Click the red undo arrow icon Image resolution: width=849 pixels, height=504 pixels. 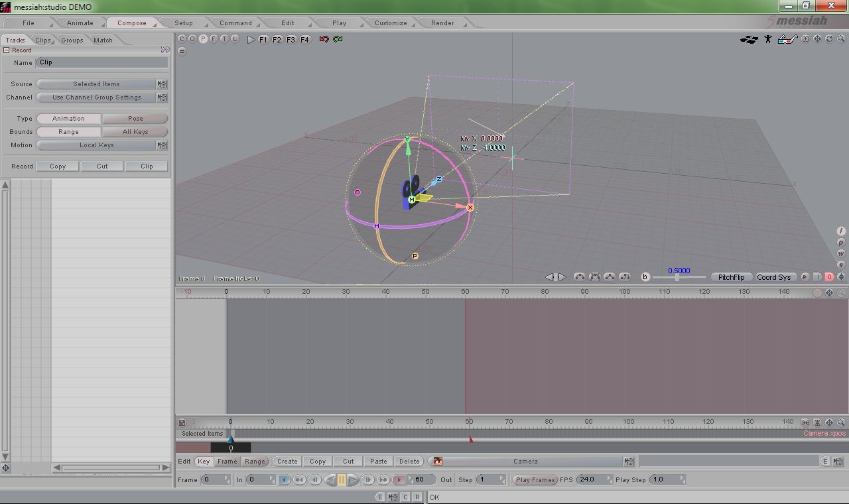[x=324, y=39]
